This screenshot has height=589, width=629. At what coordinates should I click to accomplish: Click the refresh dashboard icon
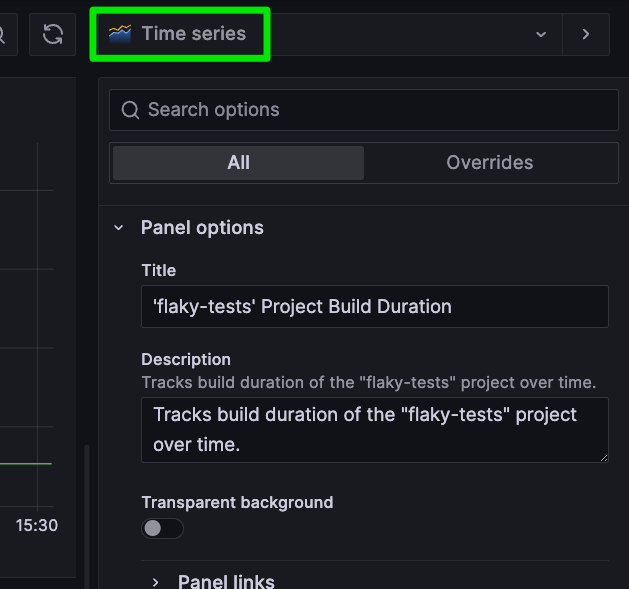[53, 34]
